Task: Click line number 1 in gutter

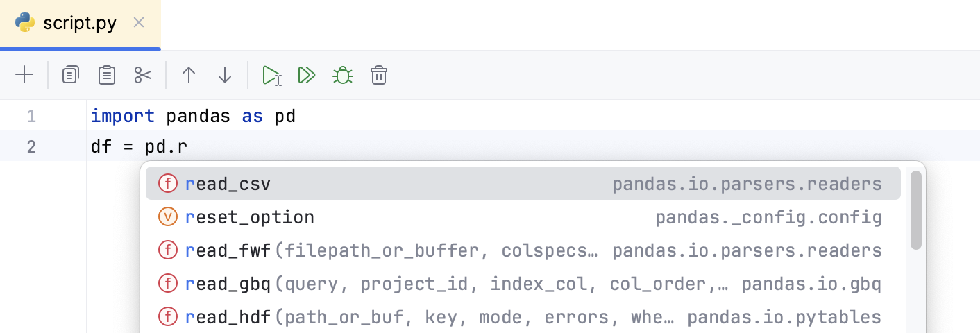Action: 31,116
